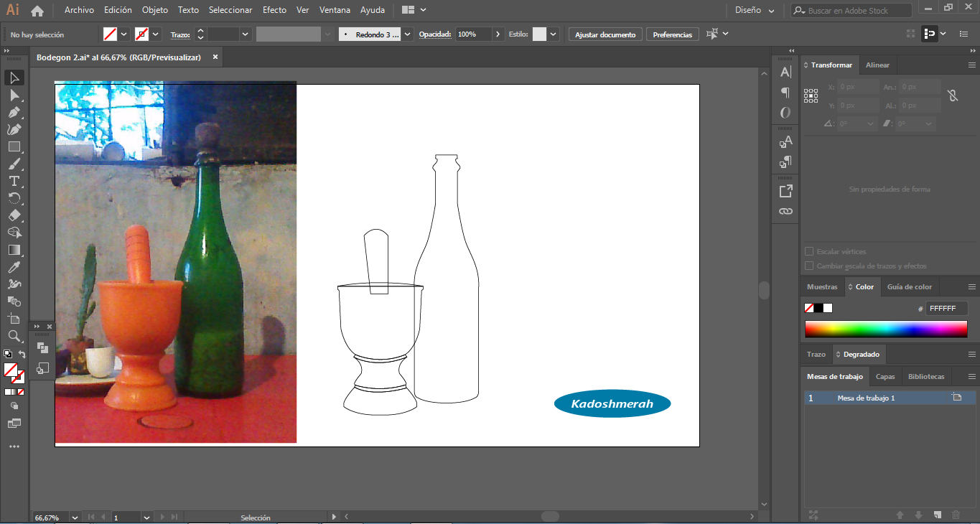
Task: Select the Paintbrush tool
Action: pos(14,164)
